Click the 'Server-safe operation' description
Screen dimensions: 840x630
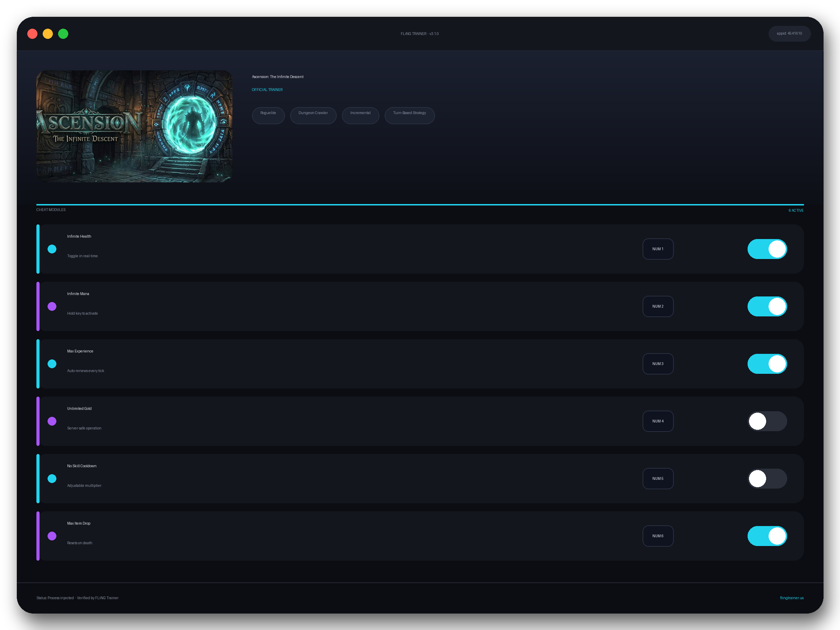coord(84,428)
